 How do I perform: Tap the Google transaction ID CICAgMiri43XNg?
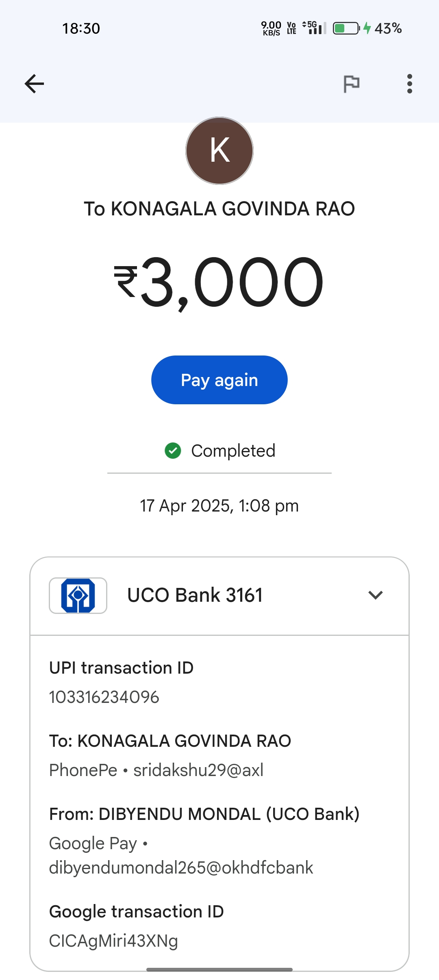coord(113,941)
